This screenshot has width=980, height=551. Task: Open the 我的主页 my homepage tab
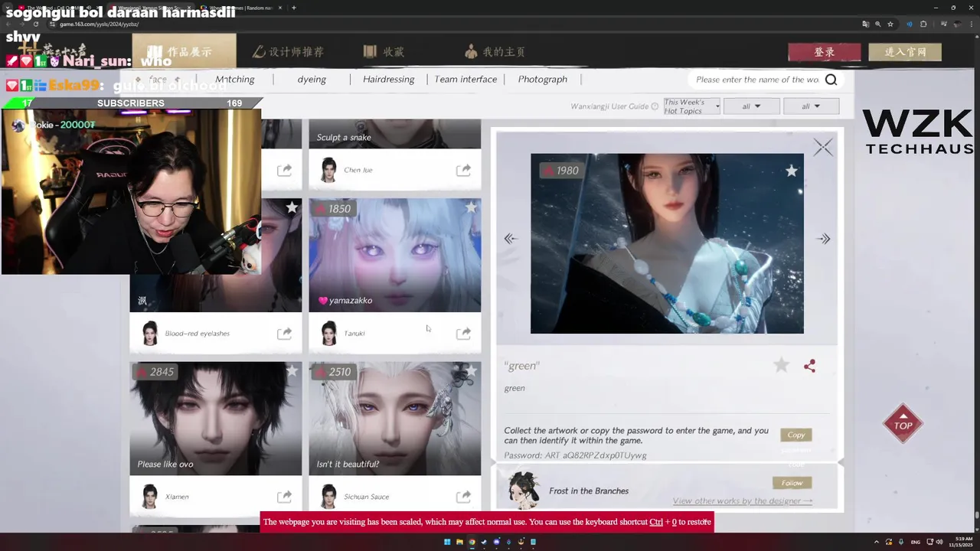495,51
